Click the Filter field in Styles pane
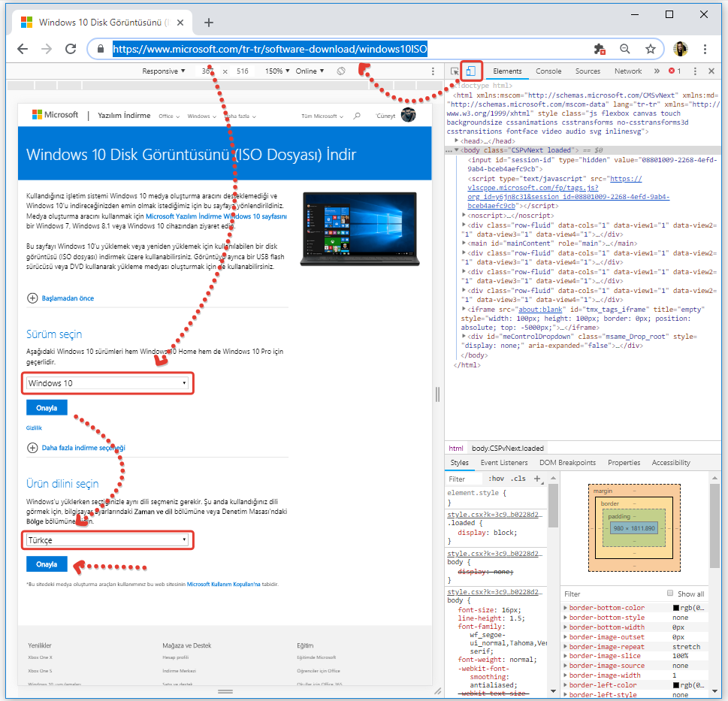 point(462,479)
